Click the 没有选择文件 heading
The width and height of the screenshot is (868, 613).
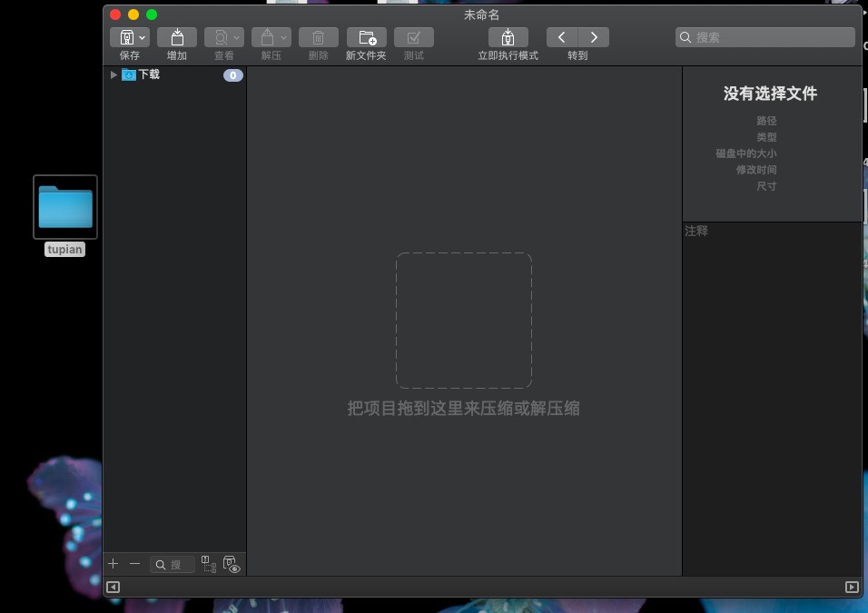[770, 94]
